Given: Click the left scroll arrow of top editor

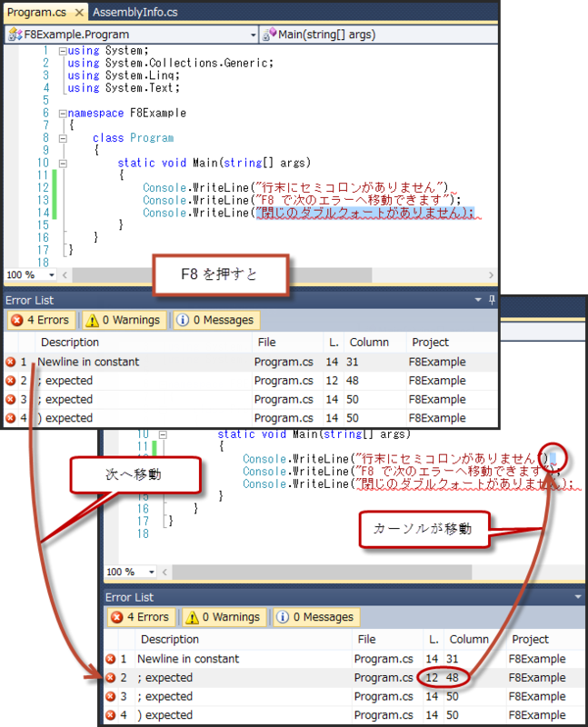Looking at the screenshot, I should 65,275.
